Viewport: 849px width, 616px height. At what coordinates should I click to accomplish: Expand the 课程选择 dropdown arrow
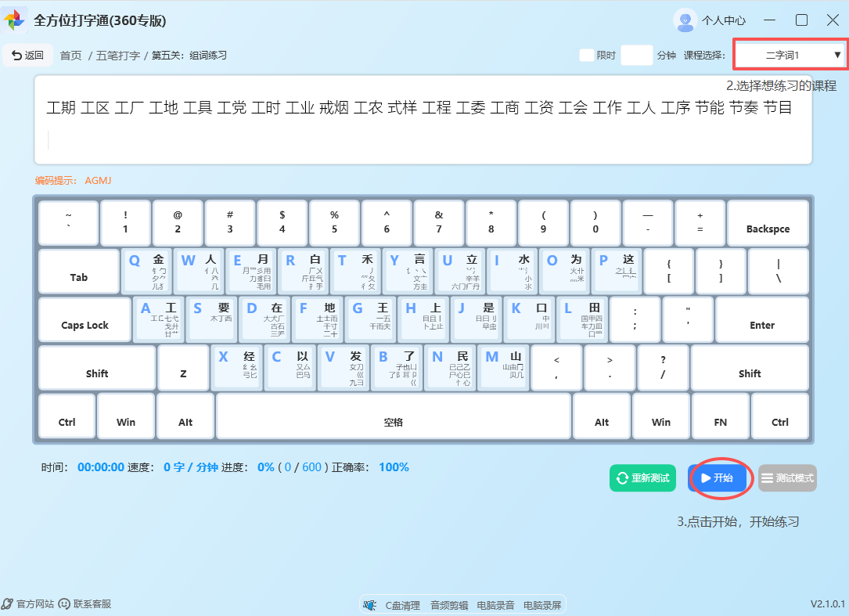pos(837,55)
